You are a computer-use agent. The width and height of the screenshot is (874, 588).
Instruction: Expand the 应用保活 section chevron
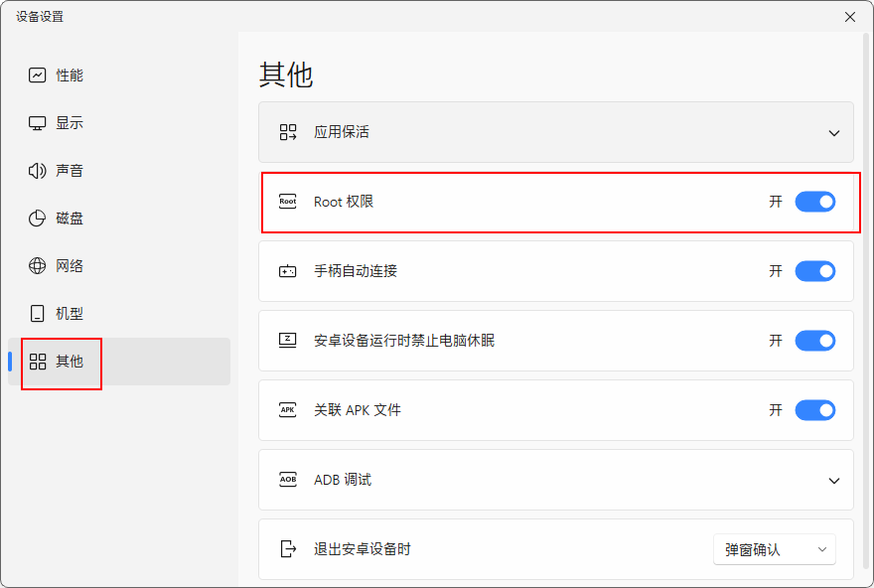click(x=834, y=133)
